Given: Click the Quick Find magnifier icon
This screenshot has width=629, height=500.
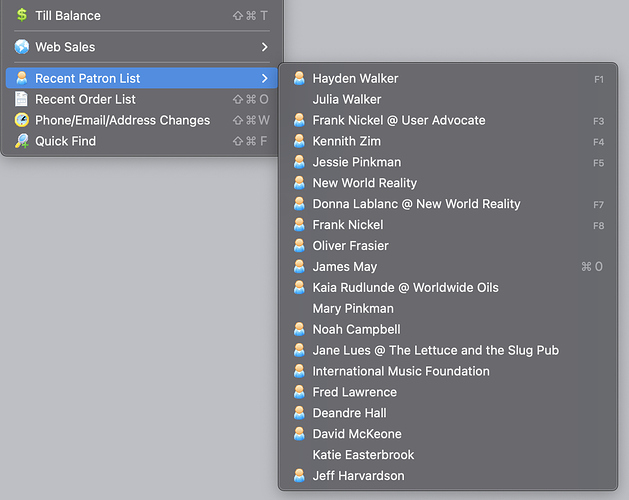Looking at the screenshot, I should [22, 141].
